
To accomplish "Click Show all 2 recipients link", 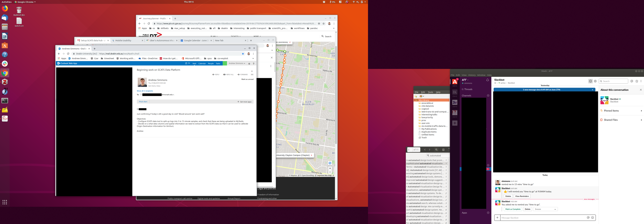I will click(145, 91).
